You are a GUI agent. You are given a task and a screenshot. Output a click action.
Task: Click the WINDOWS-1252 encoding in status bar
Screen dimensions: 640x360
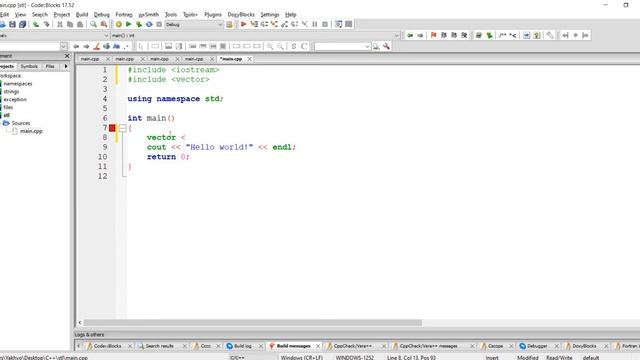click(x=355, y=358)
